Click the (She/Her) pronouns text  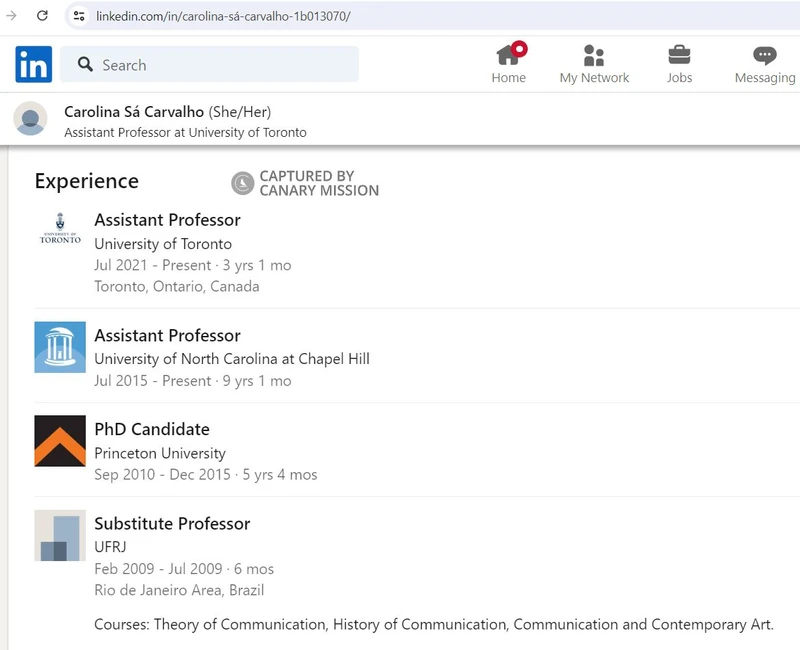(x=240, y=112)
